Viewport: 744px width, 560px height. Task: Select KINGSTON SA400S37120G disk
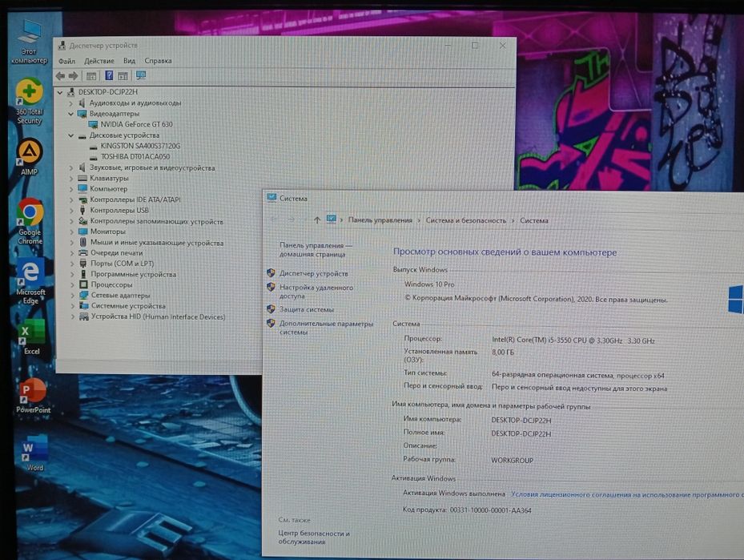tap(140, 146)
